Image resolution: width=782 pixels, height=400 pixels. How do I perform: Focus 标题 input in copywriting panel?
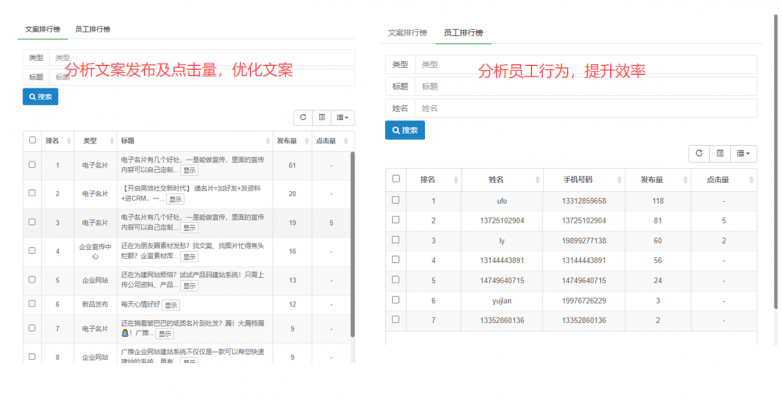pos(202,77)
